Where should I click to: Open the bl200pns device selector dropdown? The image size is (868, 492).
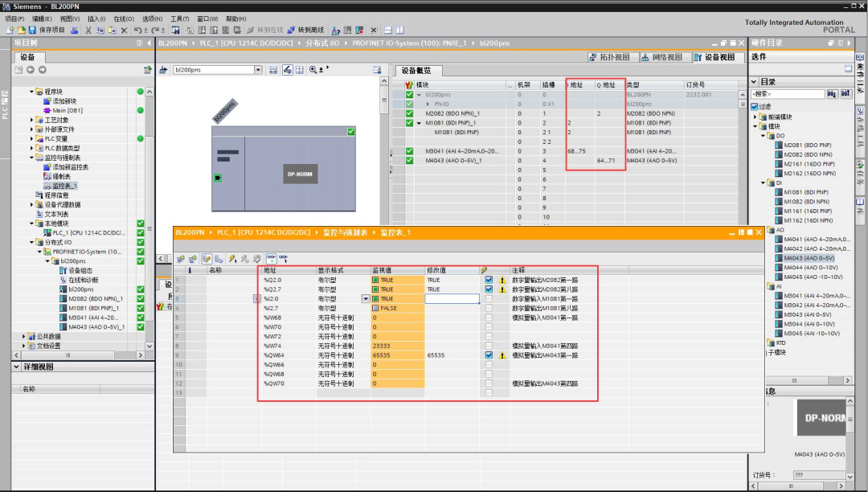coord(258,70)
